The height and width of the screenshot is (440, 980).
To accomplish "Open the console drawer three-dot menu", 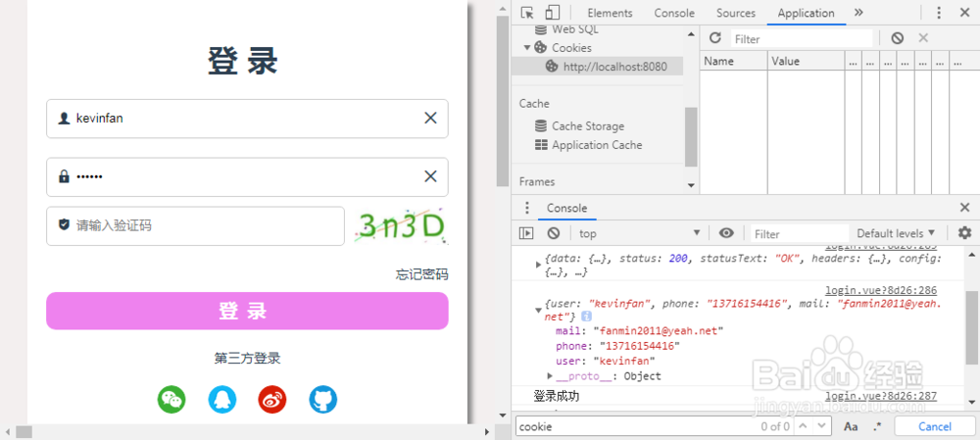I will click(x=527, y=208).
